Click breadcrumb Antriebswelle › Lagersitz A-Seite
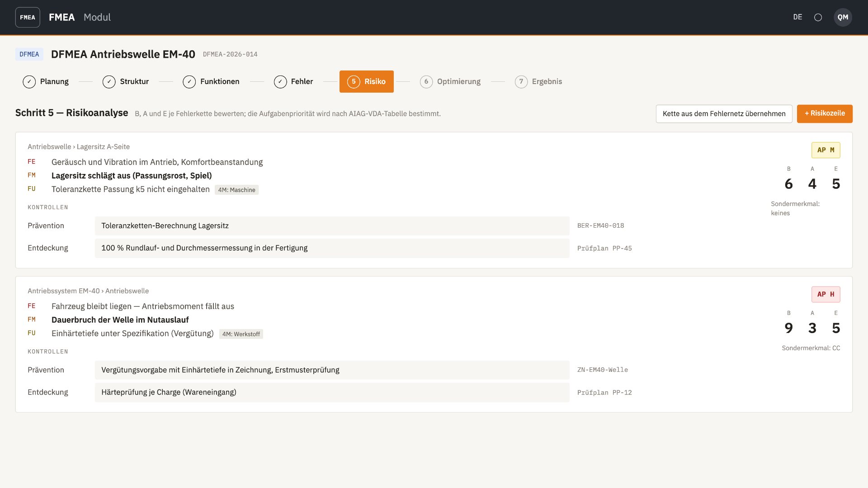 [79, 147]
